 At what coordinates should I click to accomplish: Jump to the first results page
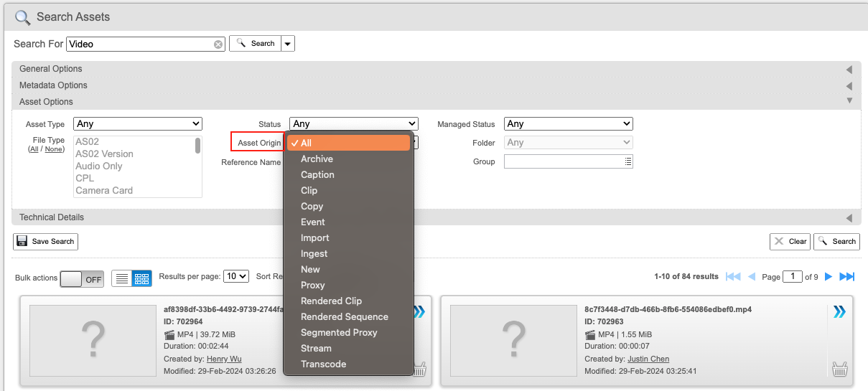tap(733, 277)
